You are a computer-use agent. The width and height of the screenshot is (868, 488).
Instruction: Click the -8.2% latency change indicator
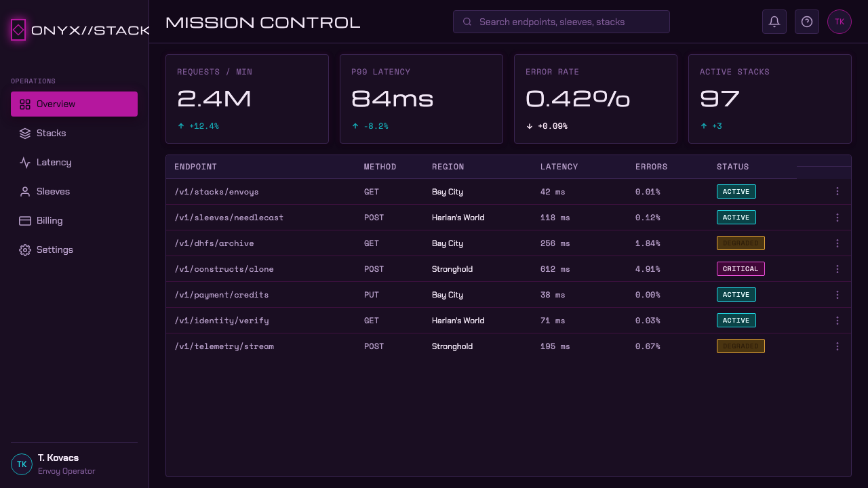click(370, 126)
